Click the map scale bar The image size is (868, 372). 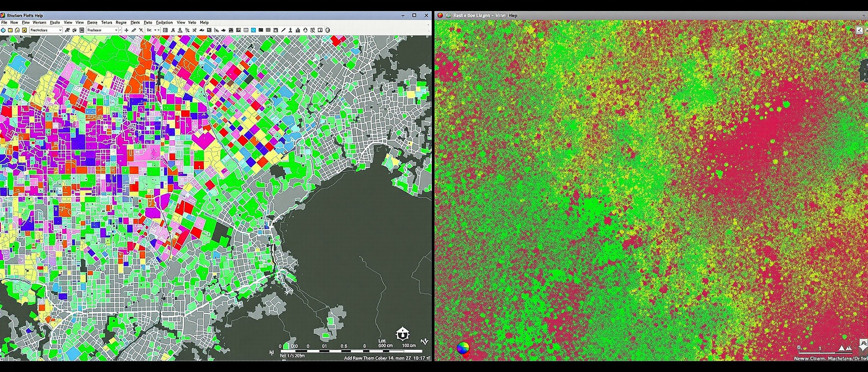click(352, 352)
